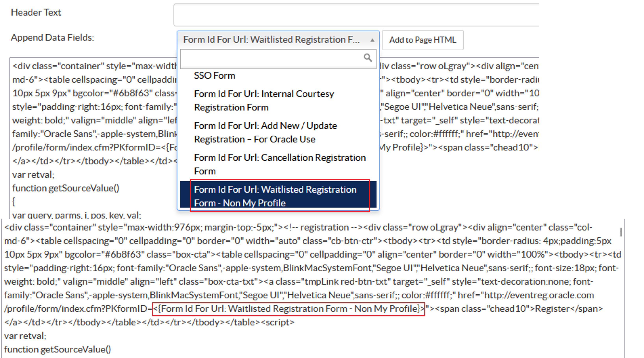Click 'function getSourceValue()' line in lower editor
644x358 pixels.
click(x=58, y=350)
